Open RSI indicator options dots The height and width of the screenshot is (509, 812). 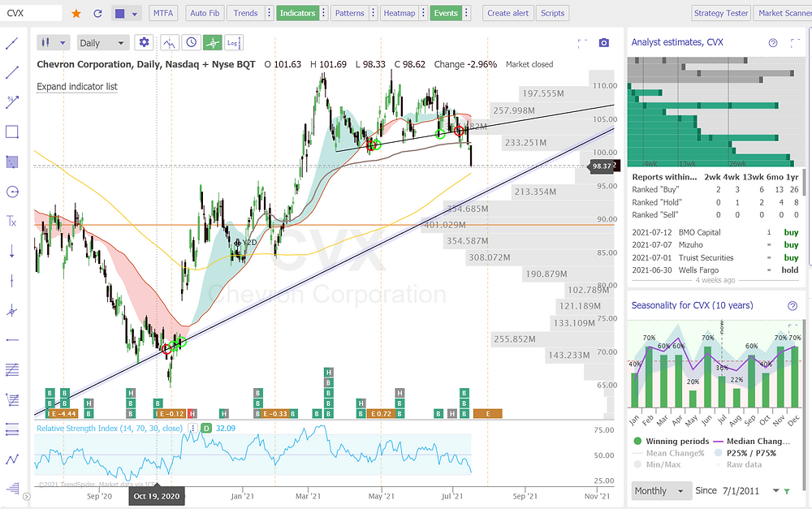[192, 428]
